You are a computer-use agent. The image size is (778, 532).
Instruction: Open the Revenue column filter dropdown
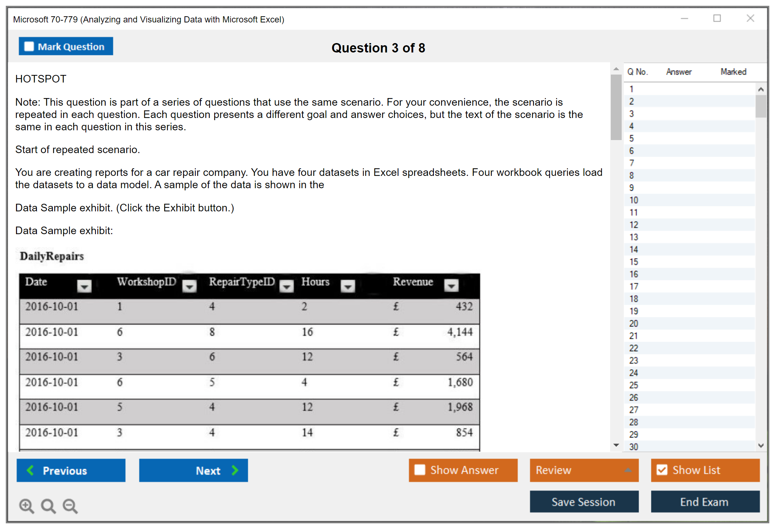(x=451, y=286)
